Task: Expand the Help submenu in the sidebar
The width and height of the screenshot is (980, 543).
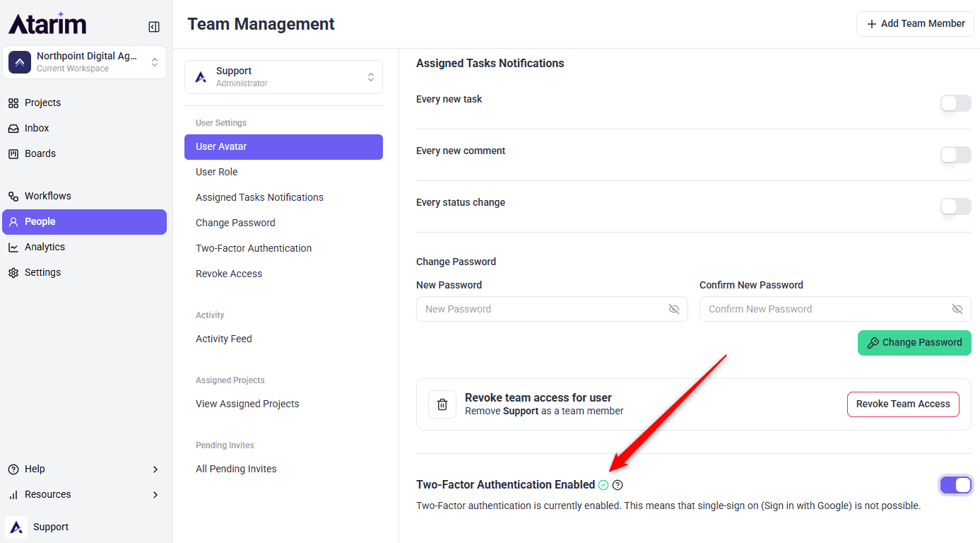Action: [x=83, y=469]
